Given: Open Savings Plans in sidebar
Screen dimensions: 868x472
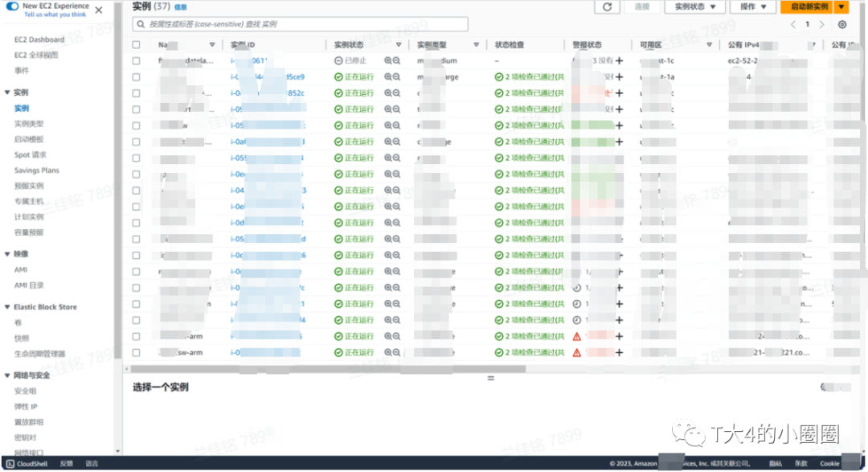Looking at the screenshot, I should point(36,170).
